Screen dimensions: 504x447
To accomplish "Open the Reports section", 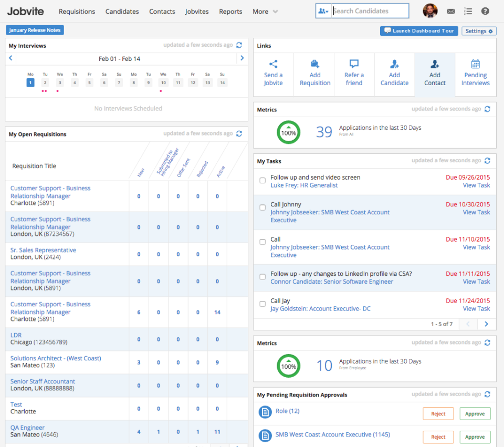I will click(230, 11).
